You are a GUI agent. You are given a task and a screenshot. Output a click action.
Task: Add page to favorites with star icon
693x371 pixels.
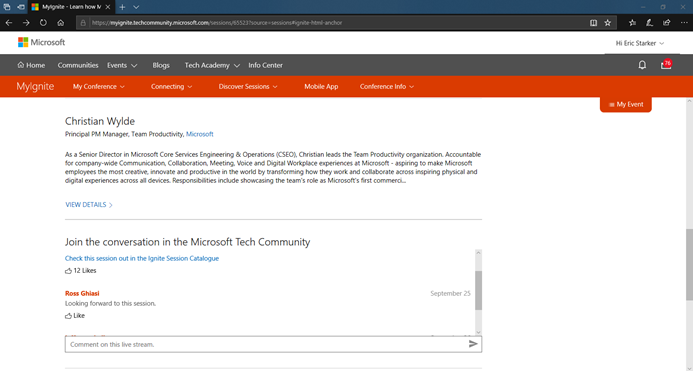pyautogui.click(x=608, y=23)
